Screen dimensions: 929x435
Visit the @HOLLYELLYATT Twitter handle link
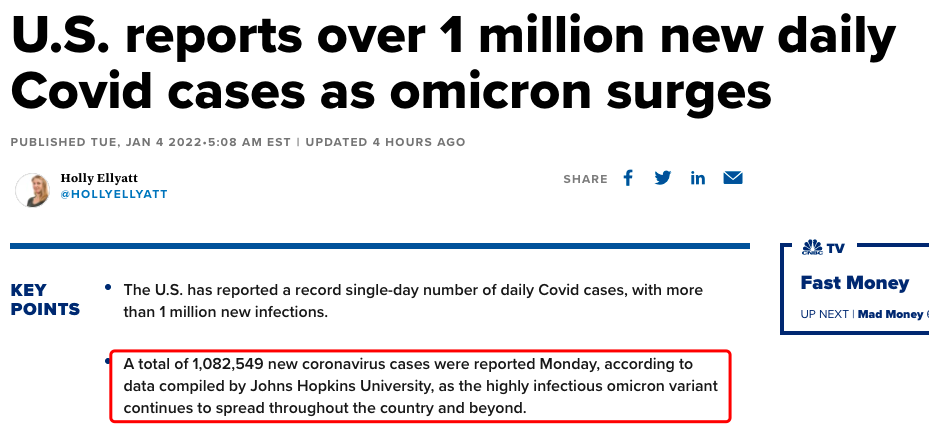point(114,194)
